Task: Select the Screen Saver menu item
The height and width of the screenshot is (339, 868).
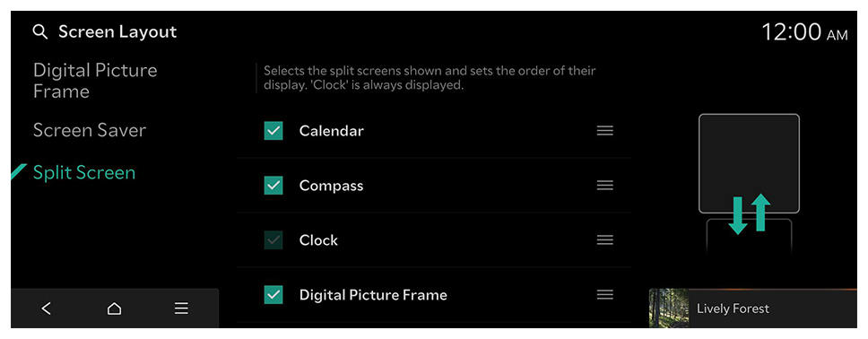Action: [90, 130]
